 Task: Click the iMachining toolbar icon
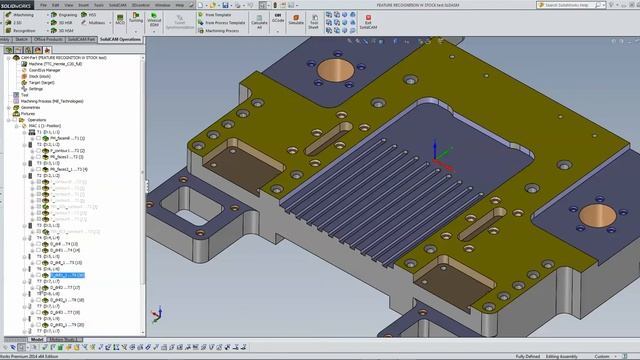8,15
